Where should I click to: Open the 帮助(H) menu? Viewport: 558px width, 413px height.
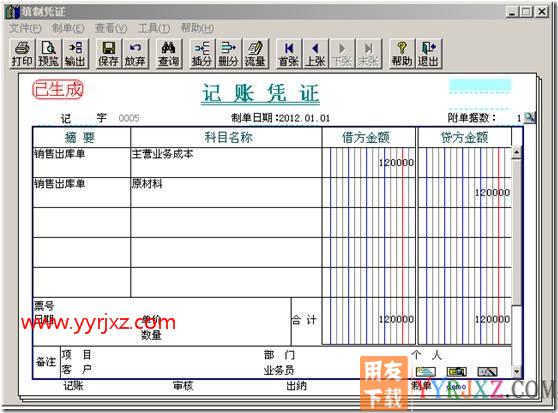click(x=197, y=28)
